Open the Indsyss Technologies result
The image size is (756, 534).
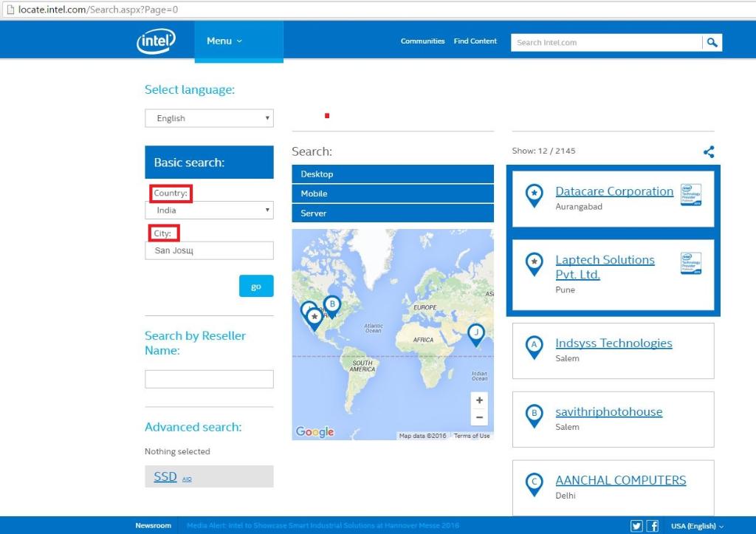614,343
